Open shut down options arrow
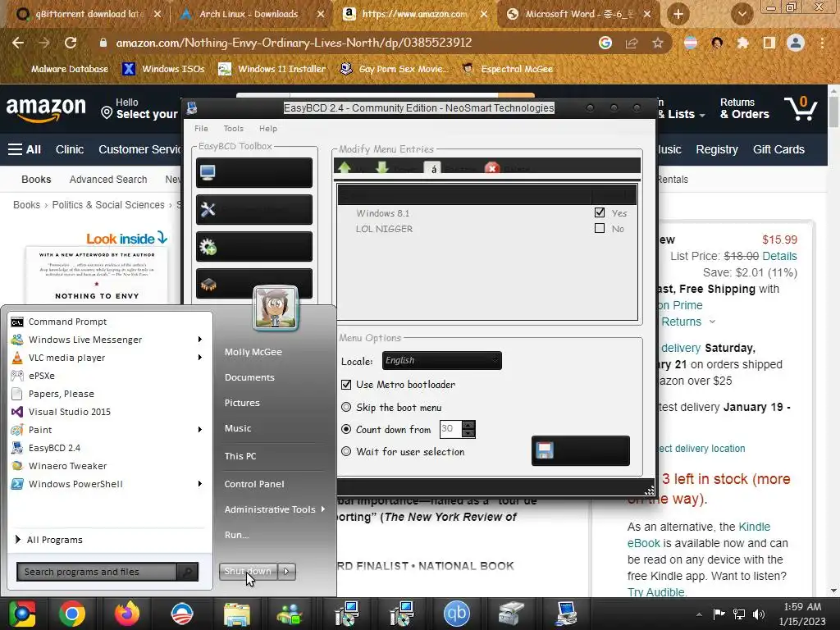The height and width of the screenshot is (630, 840). pyautogui.click(x=286, y=572)
